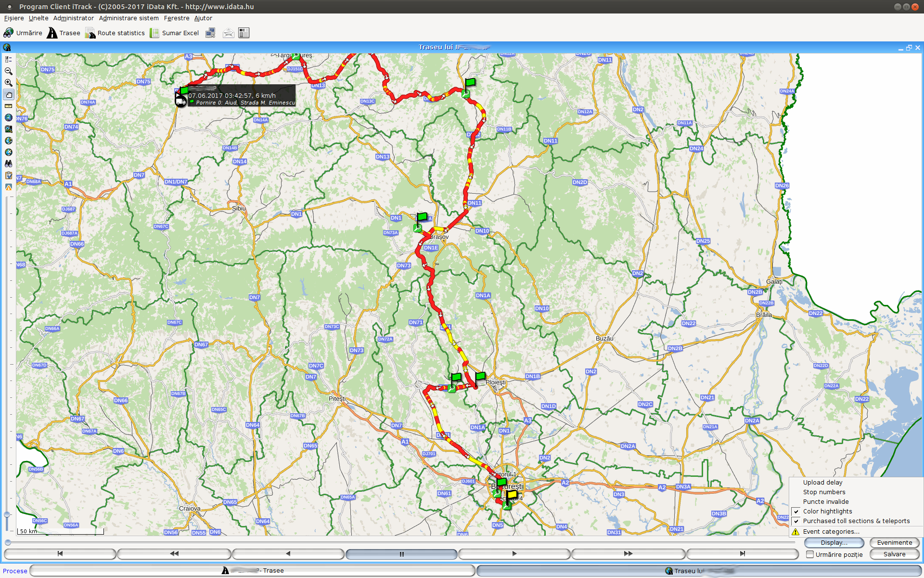Open Route statistics from toolbar
This screenshot has width=924, height=578.
coord(115,33)
